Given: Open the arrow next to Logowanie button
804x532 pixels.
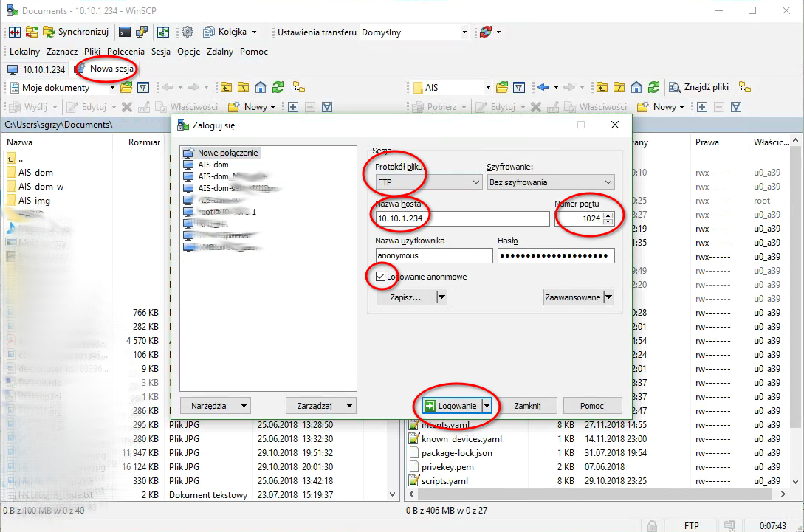Looking at the screenshot, I should tap(487, 406).
